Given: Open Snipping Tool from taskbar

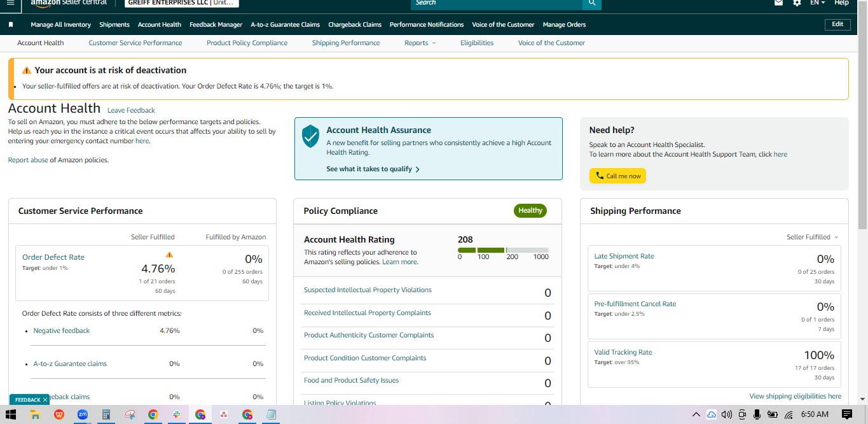Looking at the screenshot, I should tap(130, 414).
